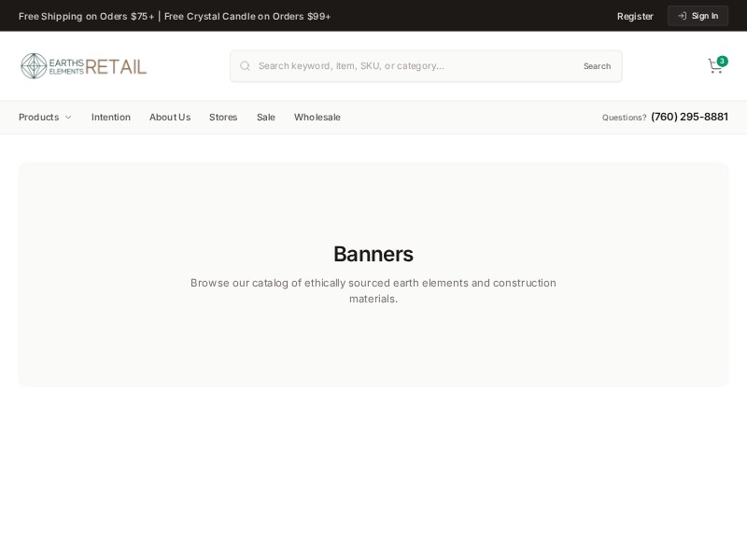
Task: Click the Banners page heading
Action: coord(373,254)
